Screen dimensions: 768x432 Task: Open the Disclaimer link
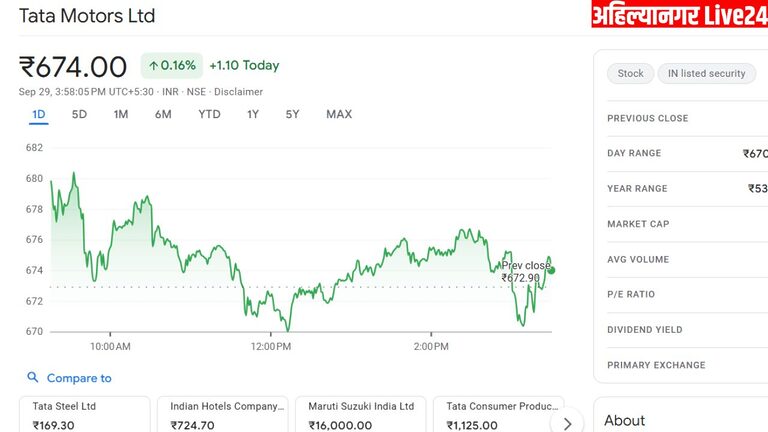238,91
